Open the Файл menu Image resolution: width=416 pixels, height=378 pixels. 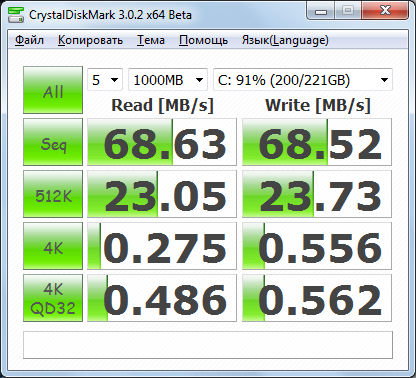(29, 40)
